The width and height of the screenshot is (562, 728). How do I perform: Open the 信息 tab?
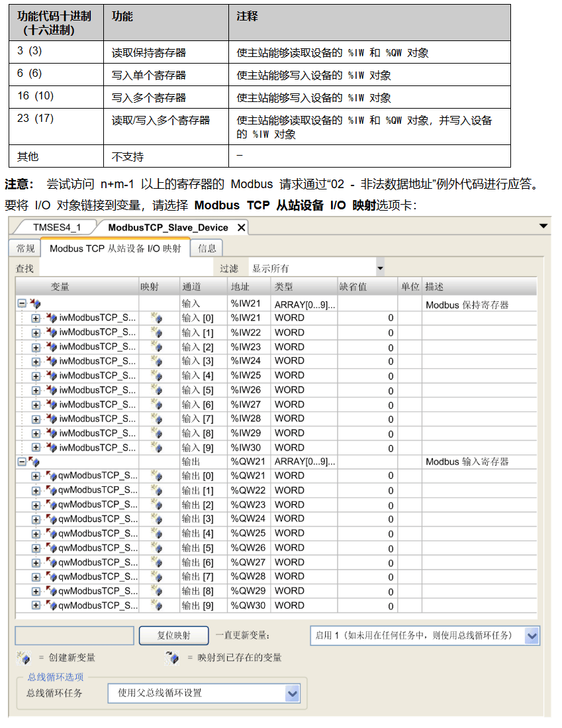click(207, 248)
